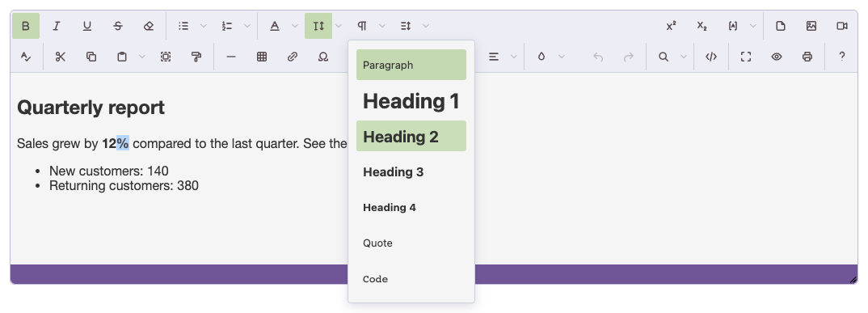Click the text align icon
Viewport: 868px width, 313px height.
click(494, 57)
